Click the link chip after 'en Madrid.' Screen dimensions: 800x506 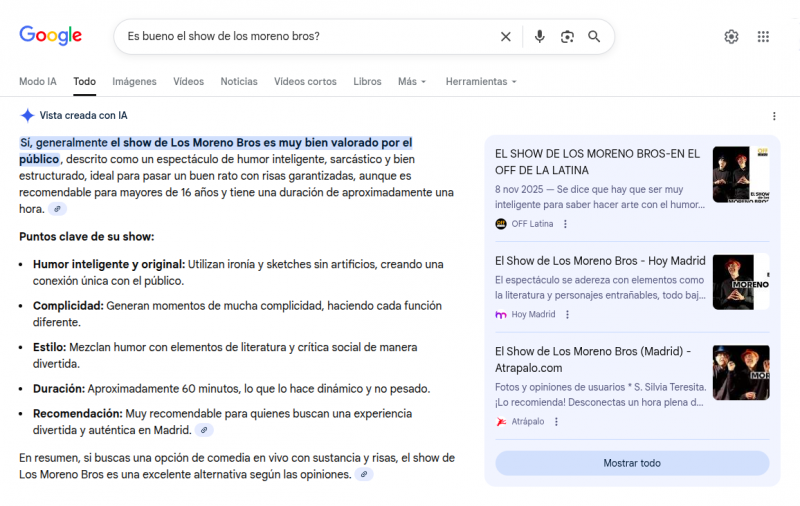click(204, 431)
